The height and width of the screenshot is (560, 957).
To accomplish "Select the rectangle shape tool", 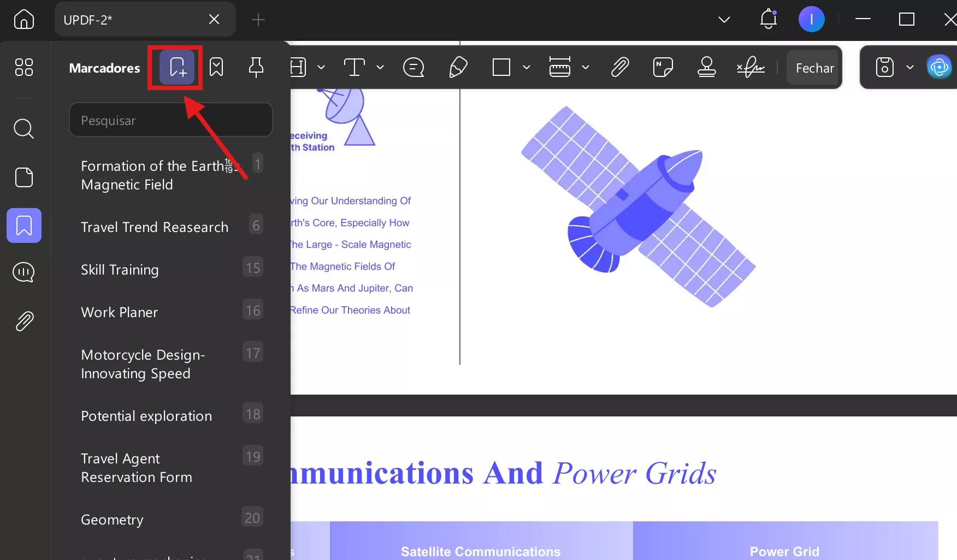I will 501,68.
